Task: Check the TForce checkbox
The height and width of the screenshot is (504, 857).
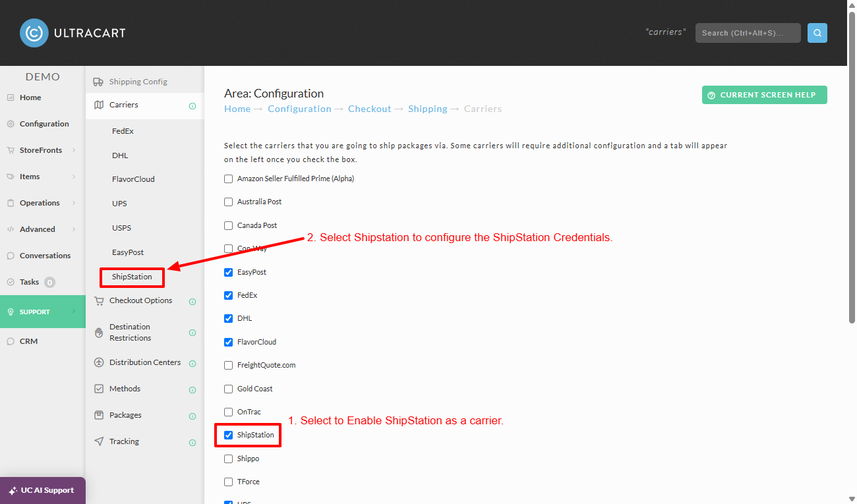Action: 229,482
